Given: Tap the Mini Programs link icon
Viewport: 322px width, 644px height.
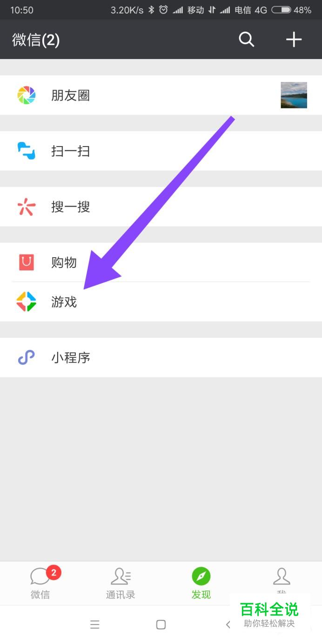Looking at the screenshot, I should pos(27,357).
